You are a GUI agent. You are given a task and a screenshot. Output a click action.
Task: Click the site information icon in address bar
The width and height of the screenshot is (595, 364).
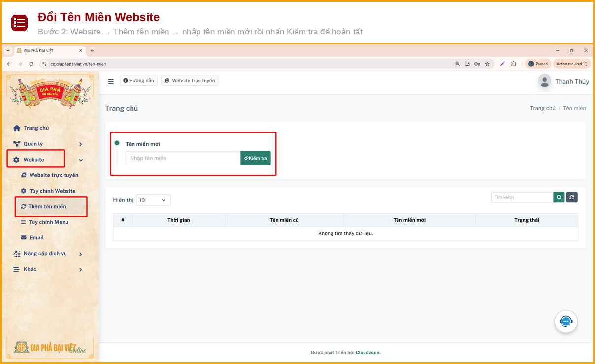pyautogui.click(x=44, y=64)
